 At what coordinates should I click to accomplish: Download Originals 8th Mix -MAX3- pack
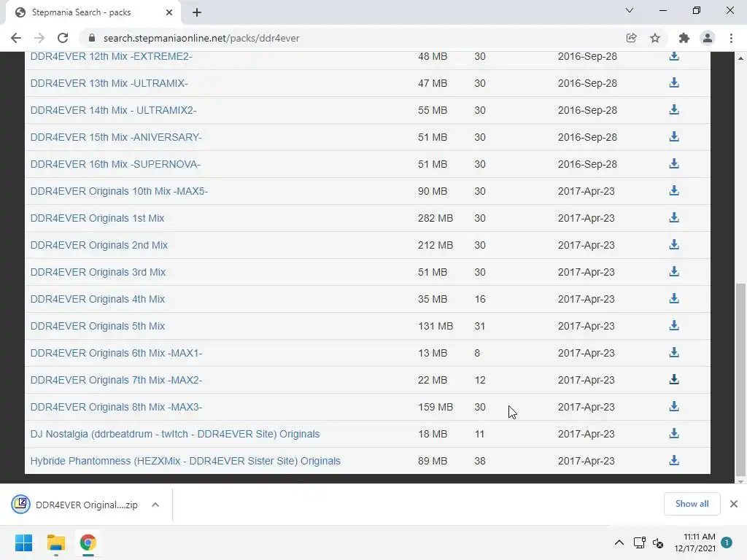tap(673, 407)
